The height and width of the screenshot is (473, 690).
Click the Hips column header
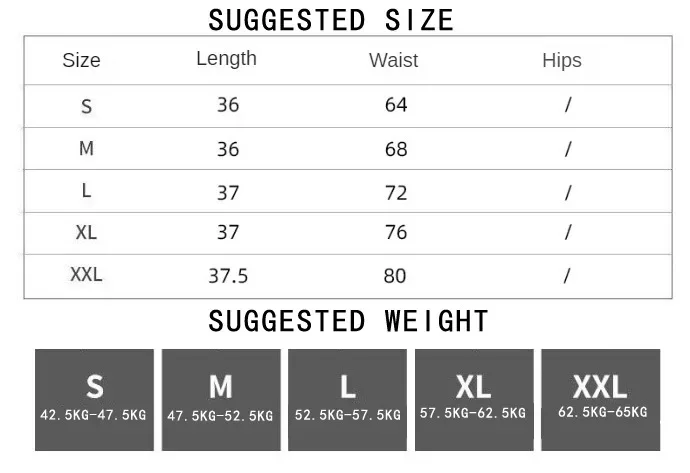(x=561, y=60)
